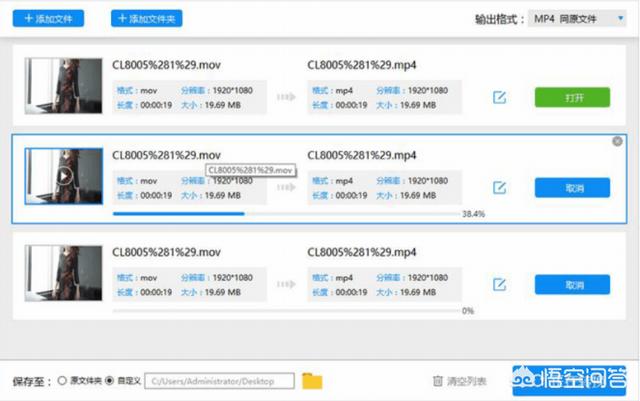
Task: Select the 自定义 radio option
Action: pos(109,381)
